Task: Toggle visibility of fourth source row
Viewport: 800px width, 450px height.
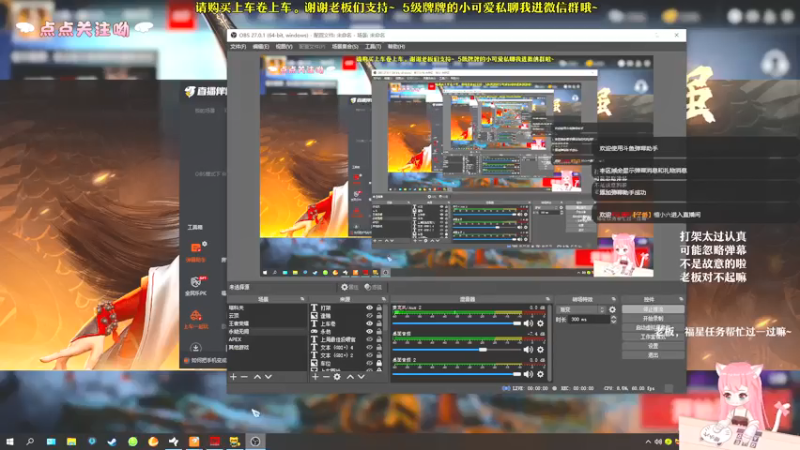Action: pos(369,332)
